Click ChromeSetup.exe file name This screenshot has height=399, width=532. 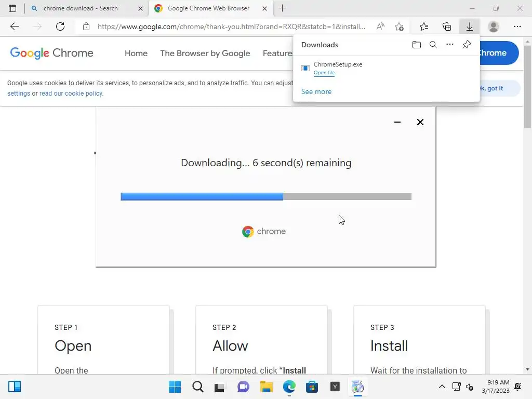click(338, 64)
